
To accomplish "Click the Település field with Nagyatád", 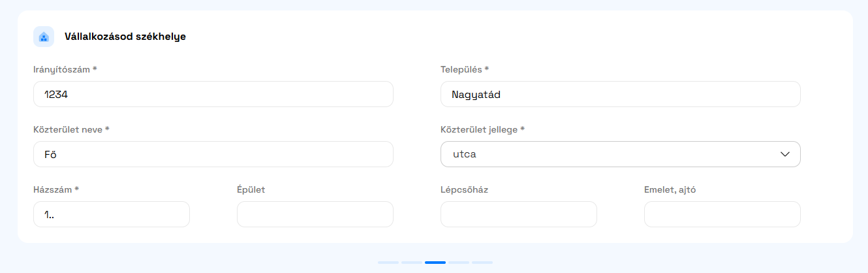I will pyautogui.click(x=620, y=94).
